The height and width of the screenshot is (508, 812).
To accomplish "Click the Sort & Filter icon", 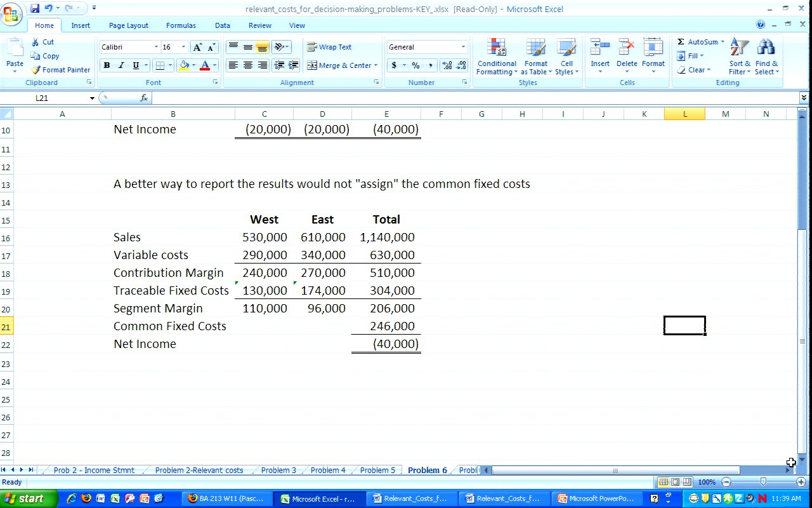I will pos(739,48).
